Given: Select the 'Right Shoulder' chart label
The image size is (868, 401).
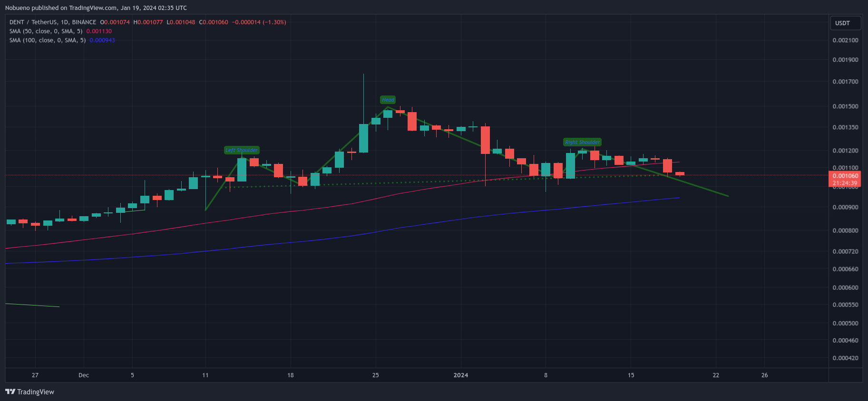Looking at the screenshot, I should (x=583, y=142).
